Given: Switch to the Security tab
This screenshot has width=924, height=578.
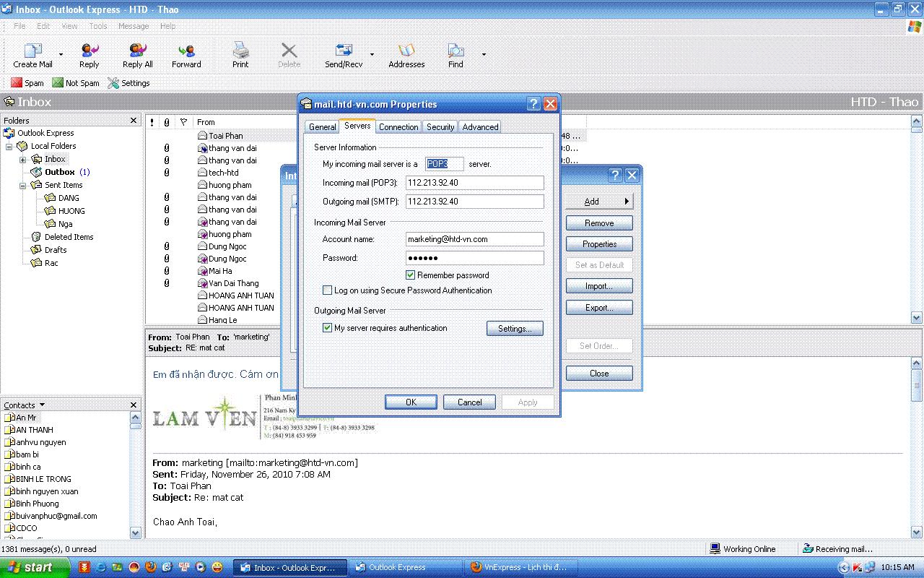Looking at the screenshot, I should coord(440,127).
